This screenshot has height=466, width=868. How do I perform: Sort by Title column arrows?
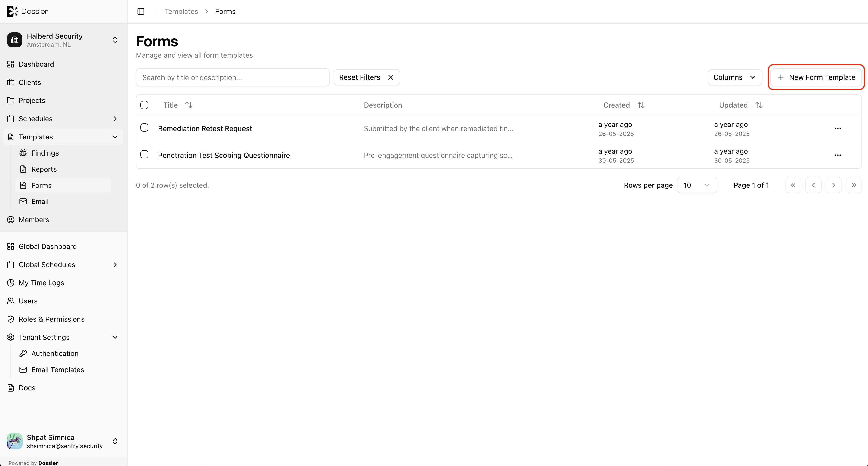click(189, 105)
